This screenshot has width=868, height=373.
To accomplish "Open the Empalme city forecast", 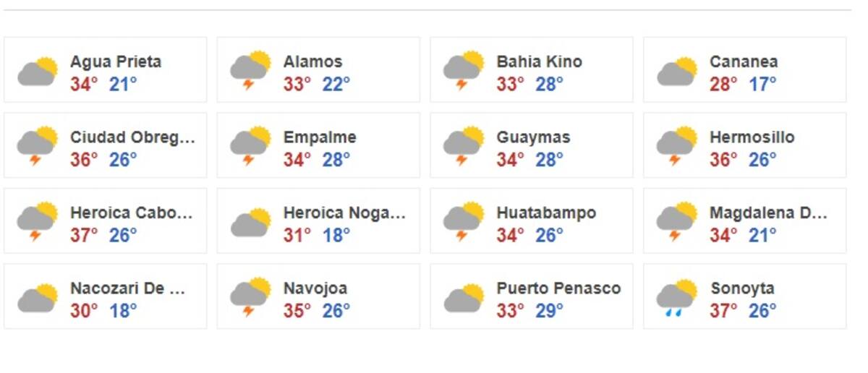I will click(x=320, y=137).
